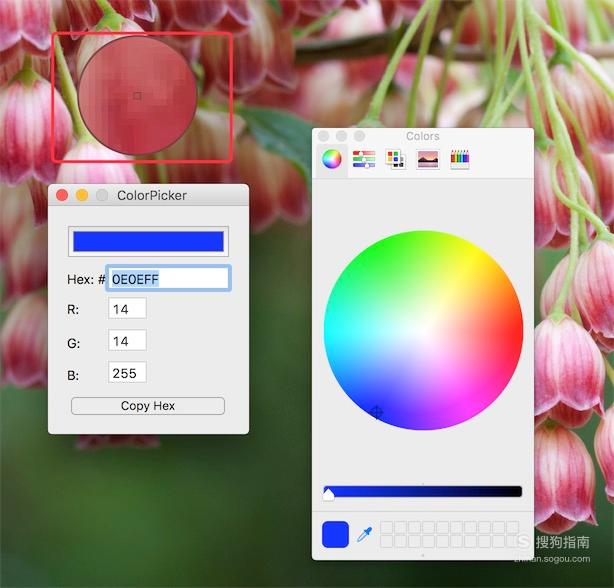
Task: Open the color sliders tab in Colors
Action: coord(364,159)
